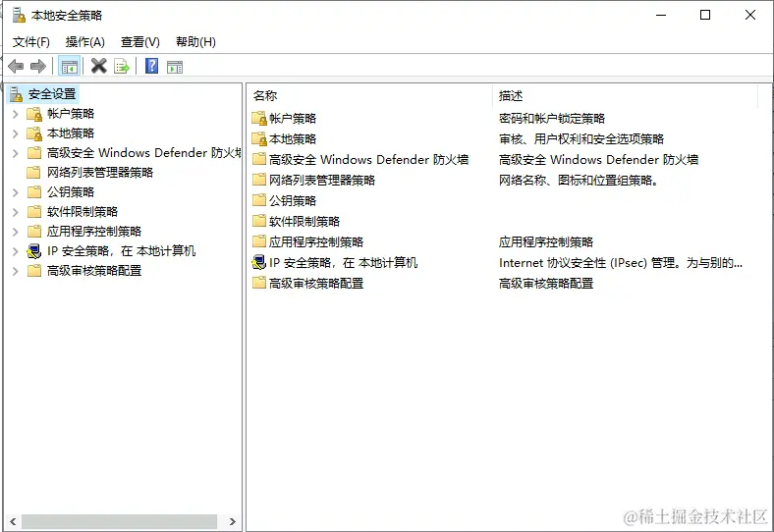Screen dimensions: 774x532
Task: Toggle the show/hide action pane icon
Action: pyautogui.click(x=175, y=67)
